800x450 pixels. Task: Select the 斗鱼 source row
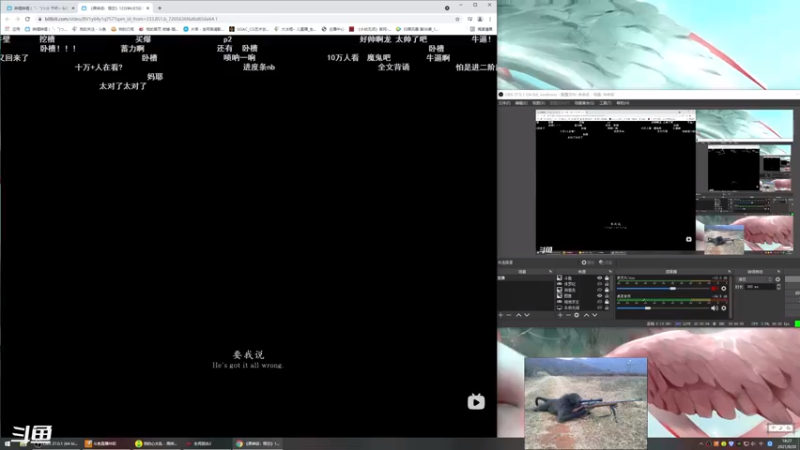[583, 278]
